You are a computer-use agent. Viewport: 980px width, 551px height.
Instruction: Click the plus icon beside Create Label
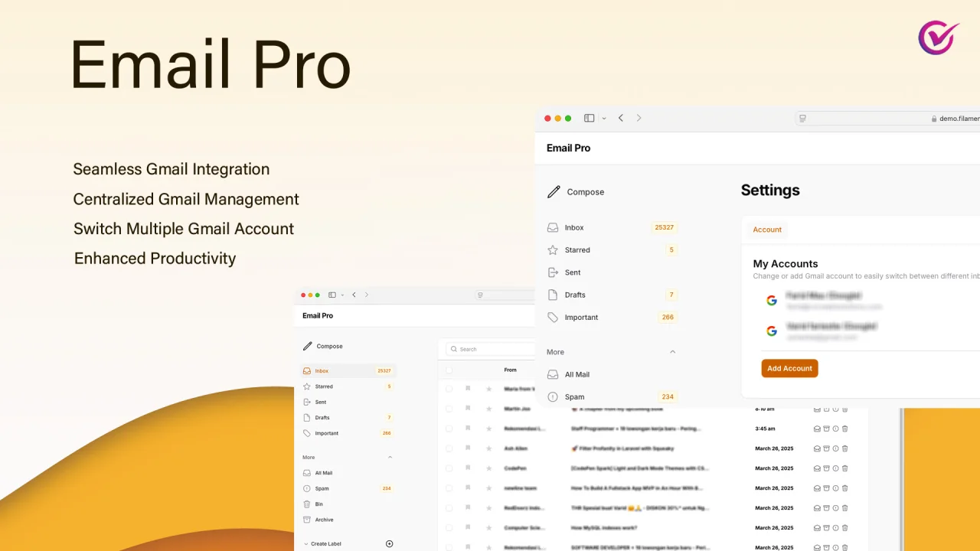389,544
